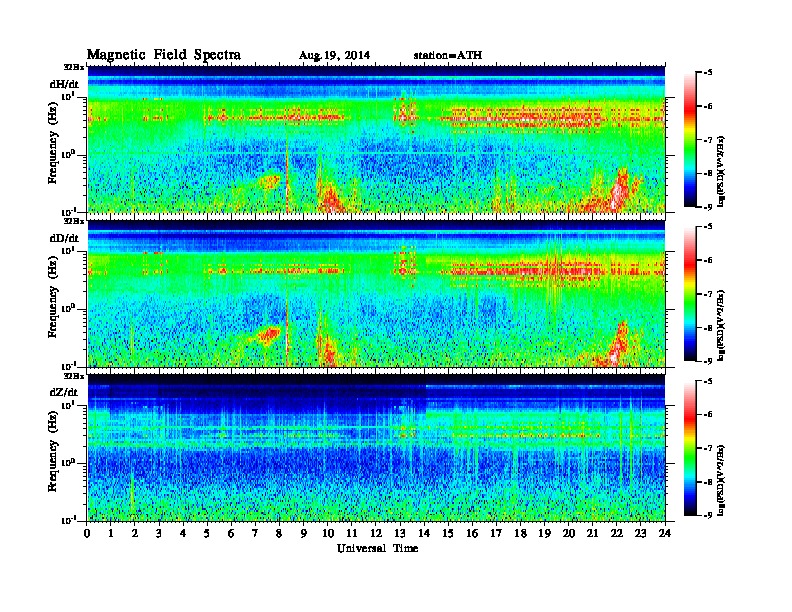Click the -7 label on dD/dt color bar
The image size is (792, 612).
coord(707,294)
